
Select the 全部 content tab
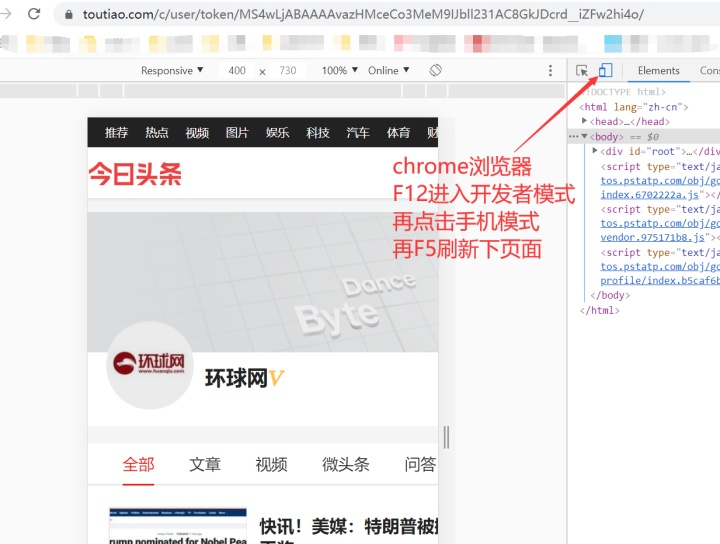click(x=138, y=465)
